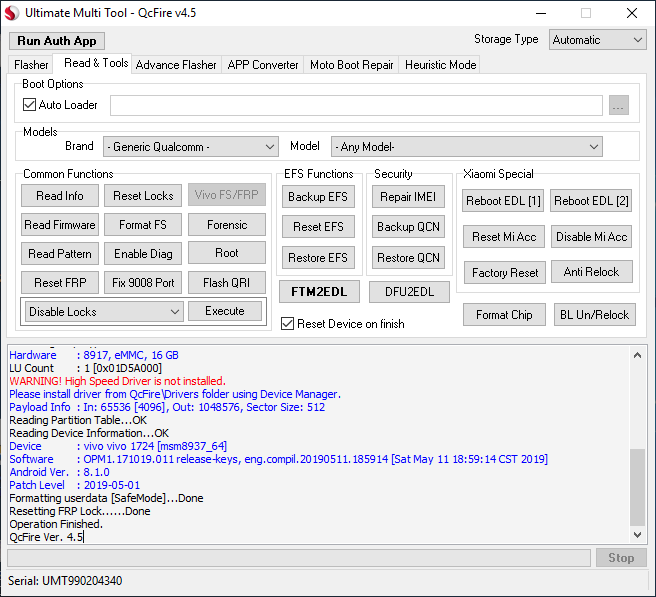This screenshot has height=597, width=656.
Task: Click the Run Auth App button
Action: click(x=56, y=41)
